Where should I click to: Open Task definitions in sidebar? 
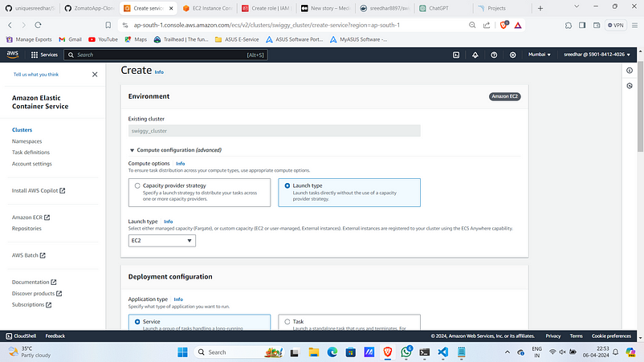31,153
